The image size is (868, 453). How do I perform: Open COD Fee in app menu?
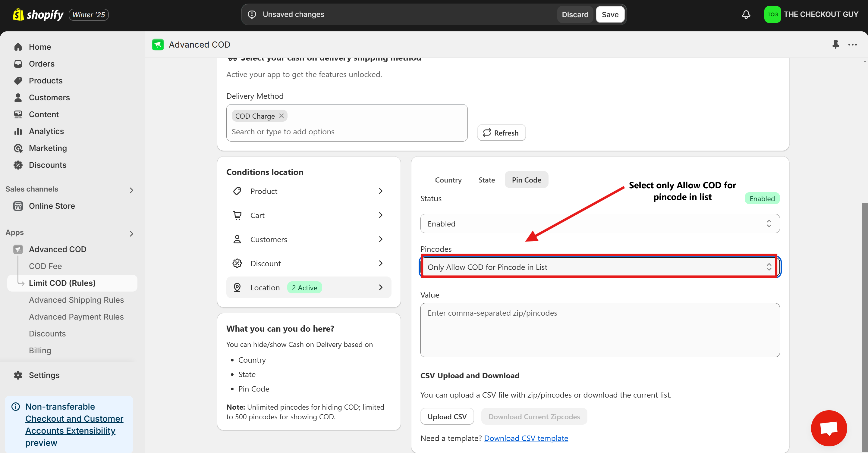pos(45,266)
